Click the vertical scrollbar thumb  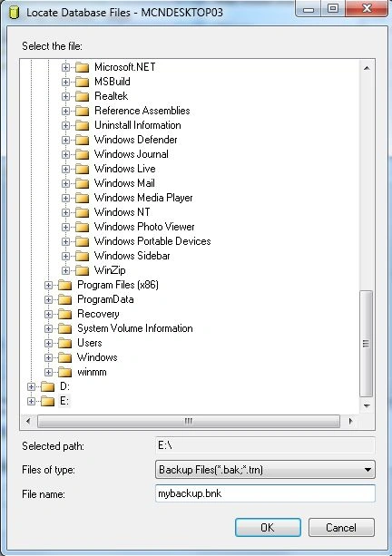[x=366, y=344]
